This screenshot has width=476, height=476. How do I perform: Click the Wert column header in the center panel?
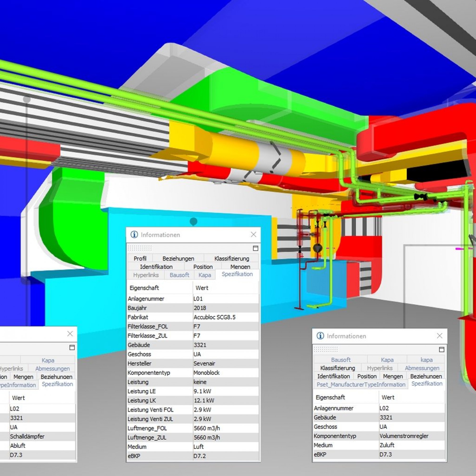pos(226,288)
